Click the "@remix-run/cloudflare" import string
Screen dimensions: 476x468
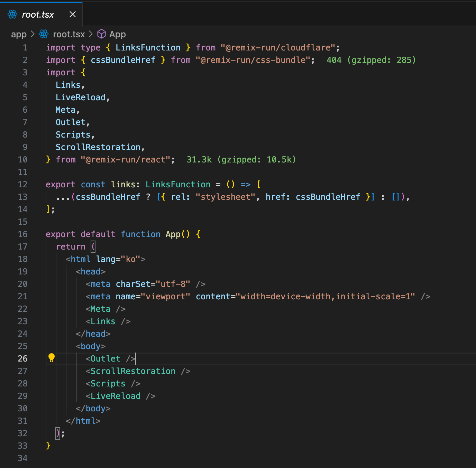(278, 48)
